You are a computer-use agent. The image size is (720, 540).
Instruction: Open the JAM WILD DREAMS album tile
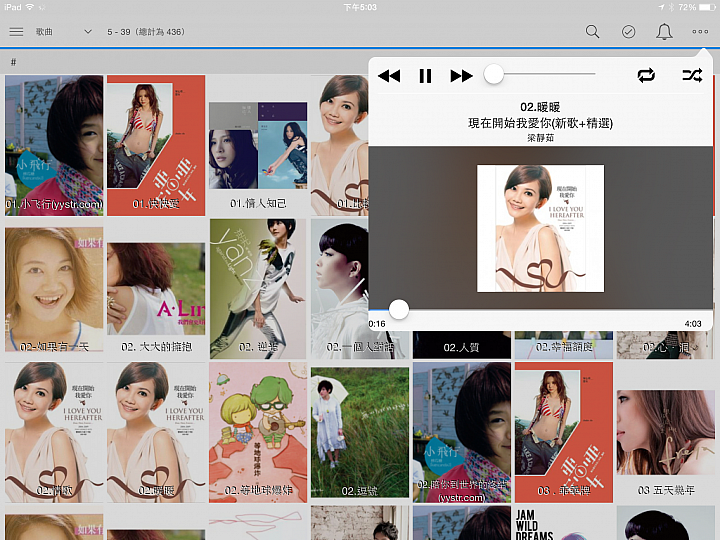pyautogui.click(x=563, y=523)
